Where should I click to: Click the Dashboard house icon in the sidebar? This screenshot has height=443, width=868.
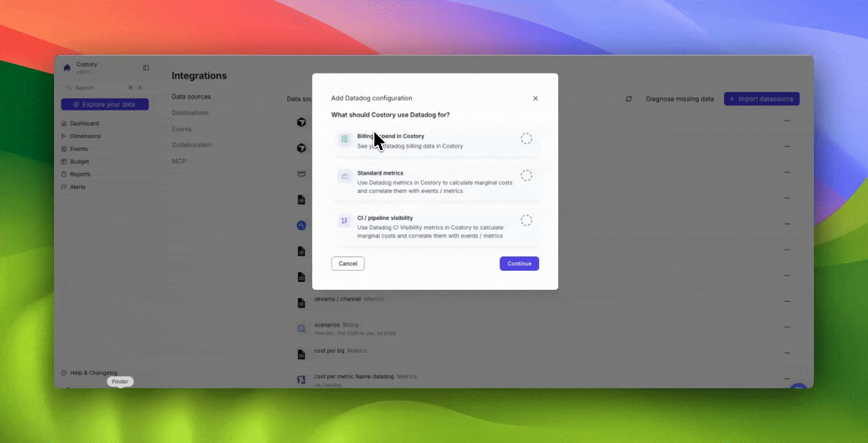point(64,124)
